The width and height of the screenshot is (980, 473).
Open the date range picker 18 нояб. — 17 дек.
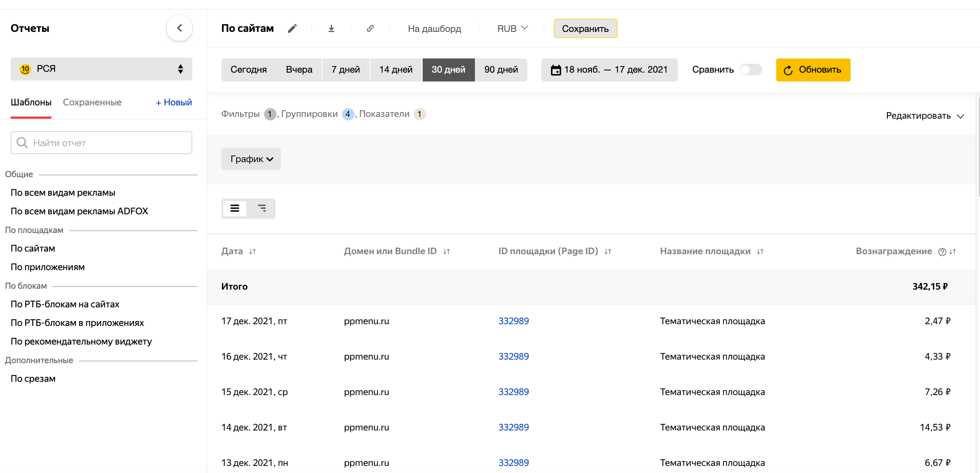(x=609, y=70)
